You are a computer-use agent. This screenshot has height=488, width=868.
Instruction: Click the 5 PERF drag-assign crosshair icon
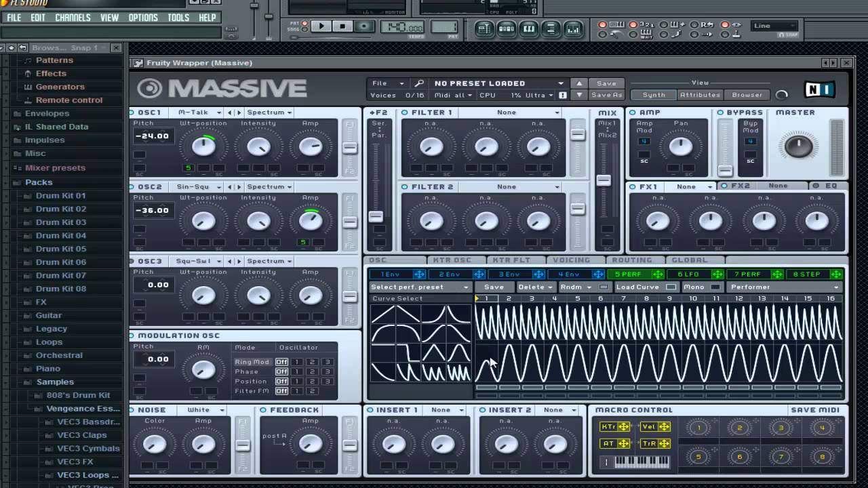tap(657, 274)
